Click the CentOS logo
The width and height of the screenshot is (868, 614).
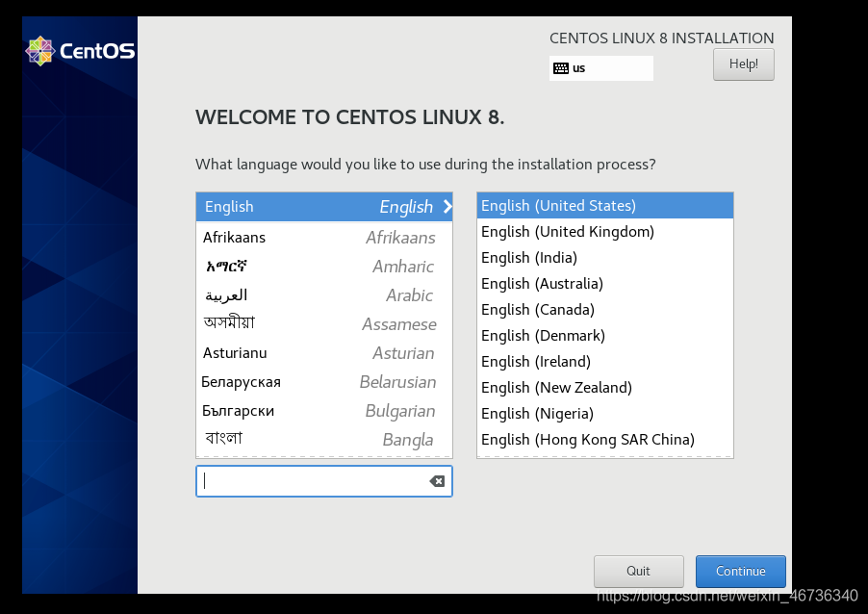[x=80, y=51]
